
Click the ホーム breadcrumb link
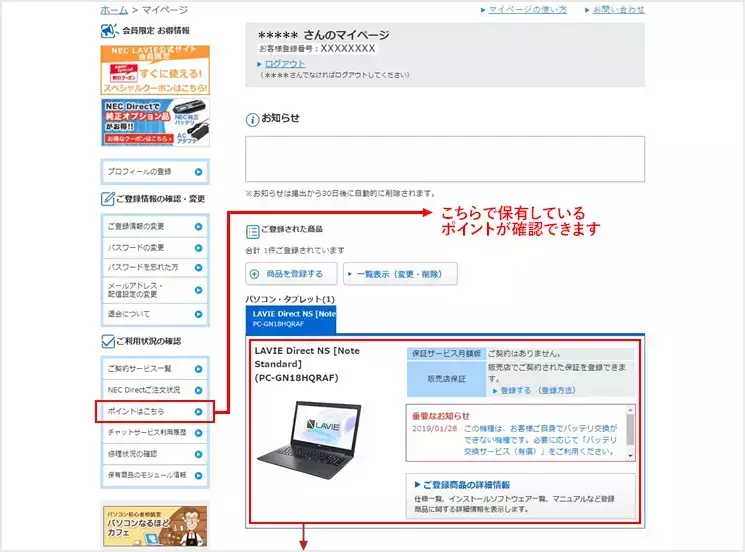(114, 10)
